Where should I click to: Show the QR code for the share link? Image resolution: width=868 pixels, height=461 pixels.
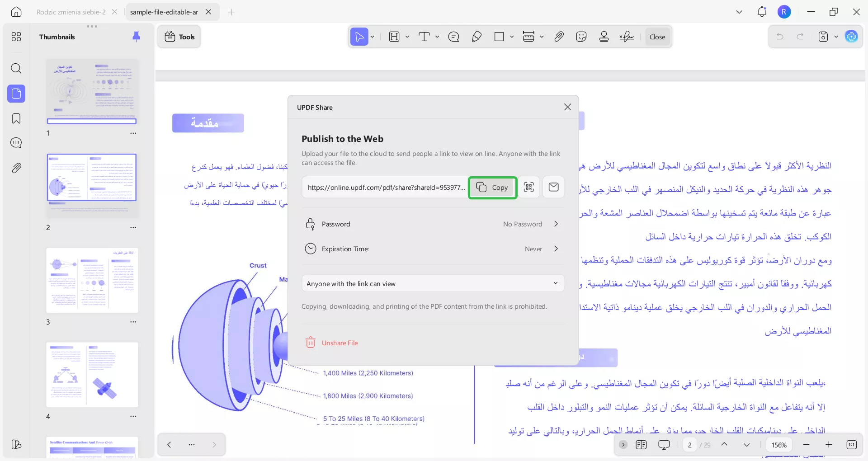[x=528, y=187]
